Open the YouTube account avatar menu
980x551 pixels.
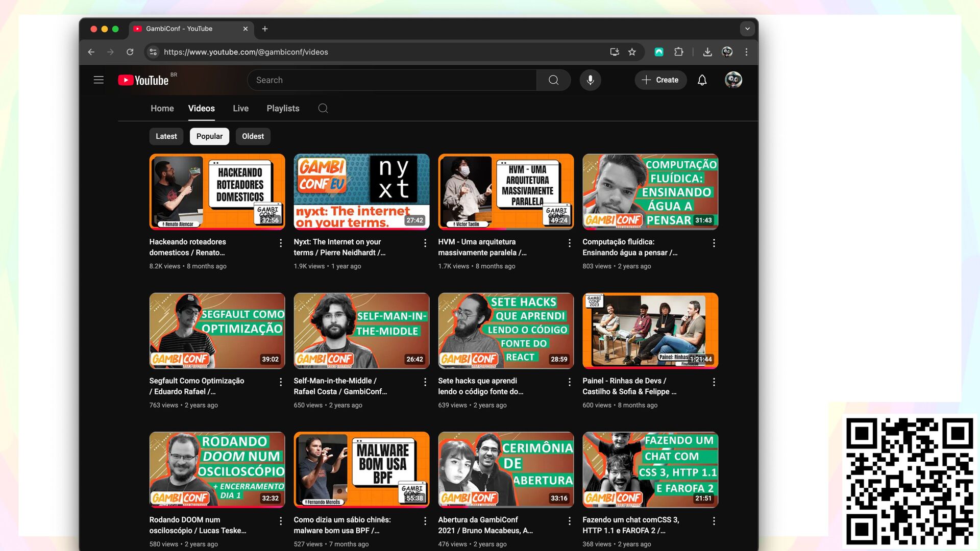pyautogui.click(x=733, y=80)
